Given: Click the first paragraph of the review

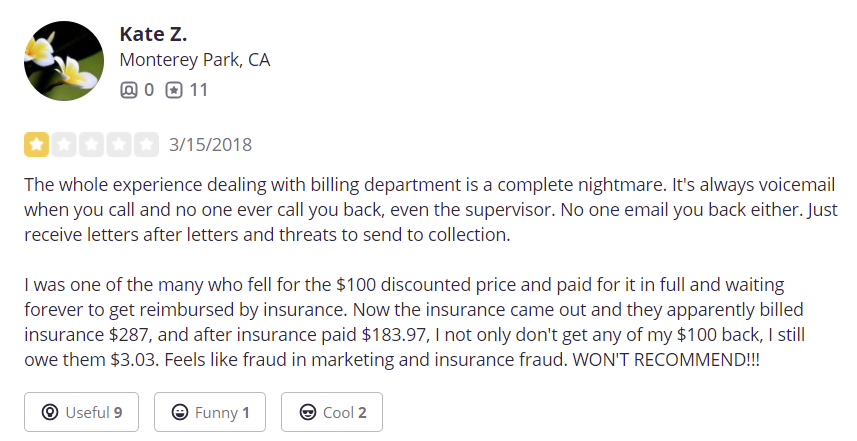Looking at the screenshot, I should coord(431,209).
